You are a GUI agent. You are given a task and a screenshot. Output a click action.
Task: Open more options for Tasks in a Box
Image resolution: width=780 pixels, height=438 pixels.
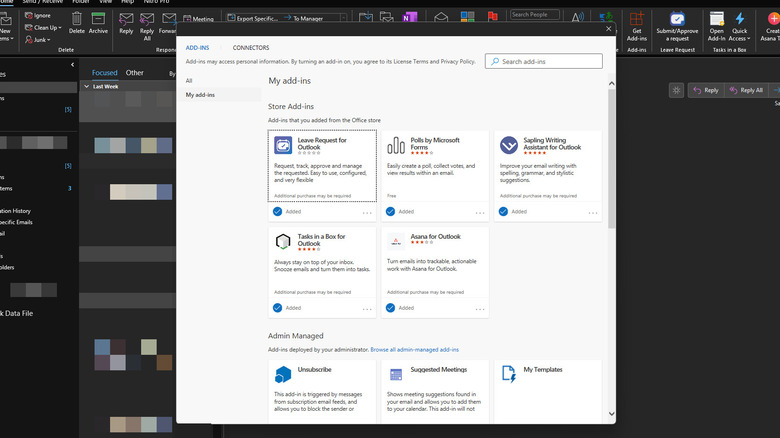[367, 309]
